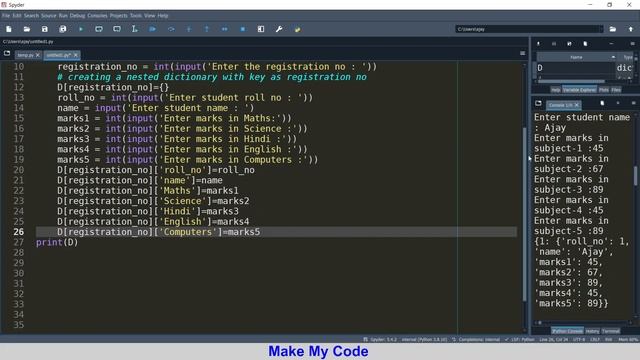Open the Source menu
Viewport: 640px width, 360px height.
point(49,16)
